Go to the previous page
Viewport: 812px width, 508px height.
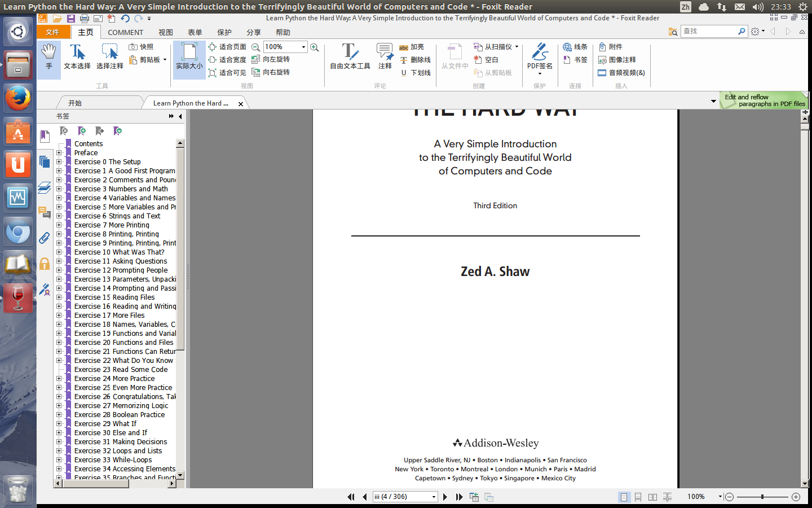point(364,497)
